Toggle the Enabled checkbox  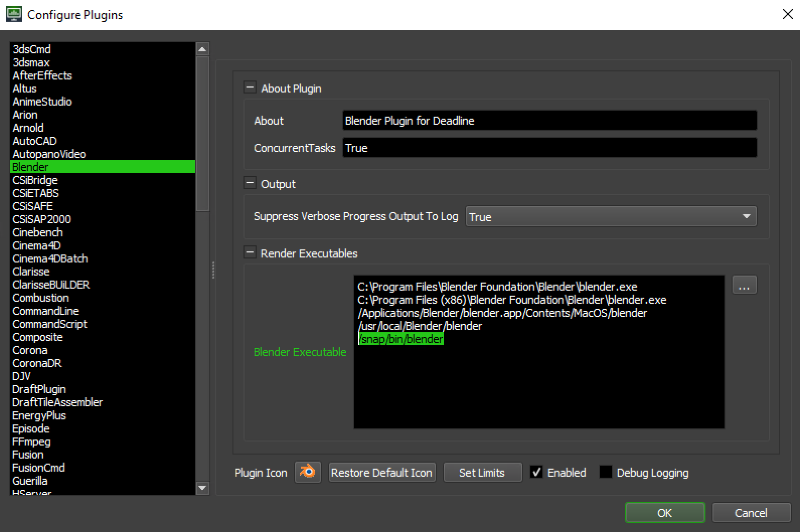pos(536,472)
